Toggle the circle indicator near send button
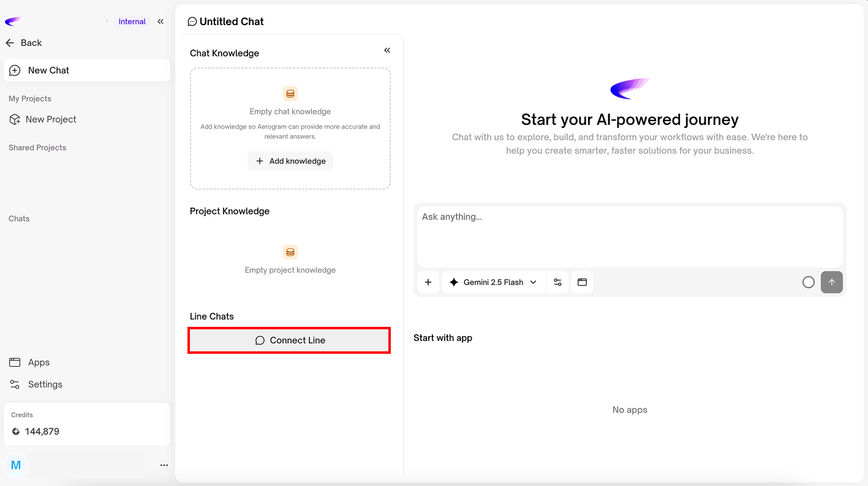Screen dimensions: 868x486 coord(808,282)
